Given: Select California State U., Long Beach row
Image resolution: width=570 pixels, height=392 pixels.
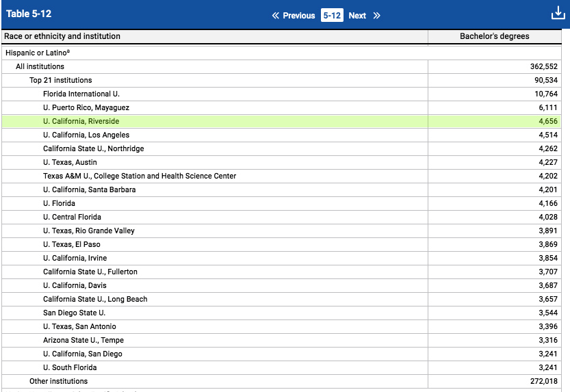Looking at the screenshot, I should click(x=281, y=300).
